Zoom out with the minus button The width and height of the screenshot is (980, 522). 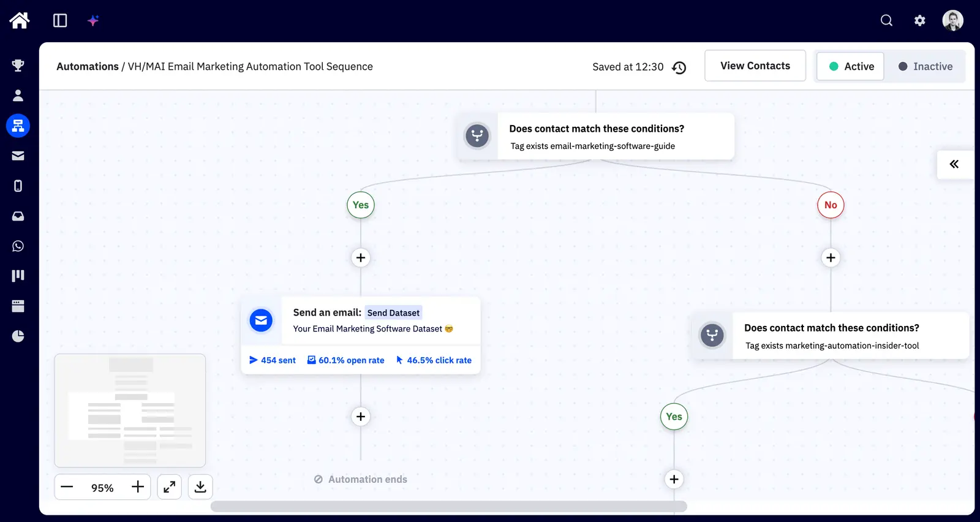[67, 487]
